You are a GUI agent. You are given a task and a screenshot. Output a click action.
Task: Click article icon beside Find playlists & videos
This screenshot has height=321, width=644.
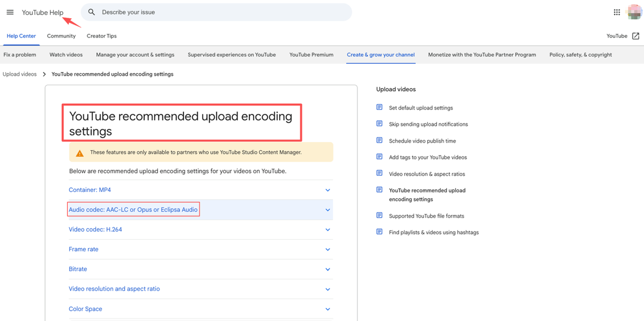pyautogui.click(x=379, y=232)
